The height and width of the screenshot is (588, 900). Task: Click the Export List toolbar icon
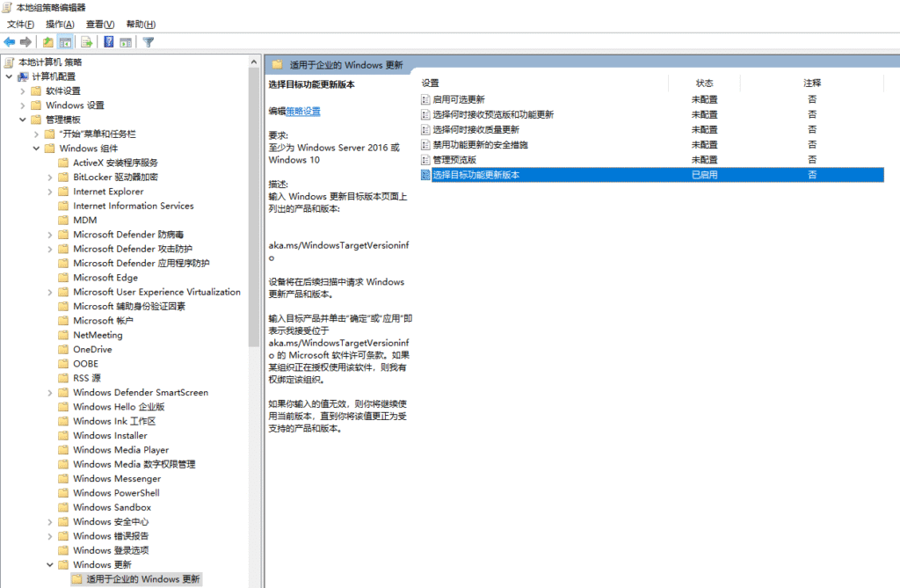(x=85, y=40)
